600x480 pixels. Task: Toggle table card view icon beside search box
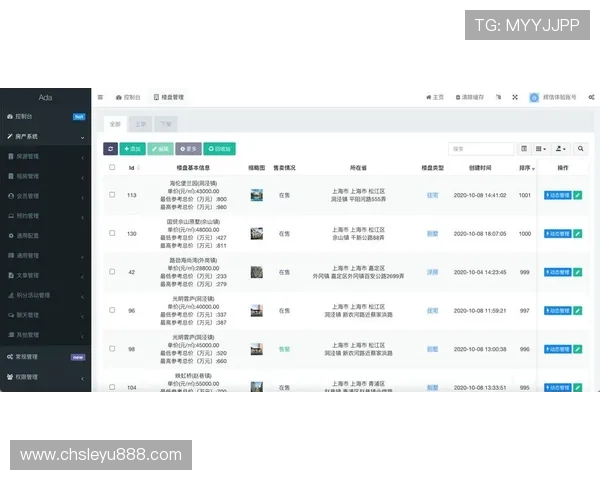[524, 149]
